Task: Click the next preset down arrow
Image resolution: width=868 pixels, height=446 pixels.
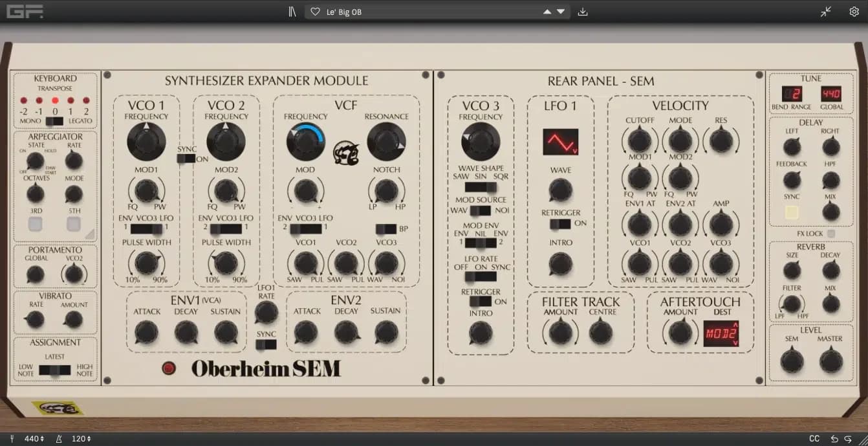Action: click(560, 11)
